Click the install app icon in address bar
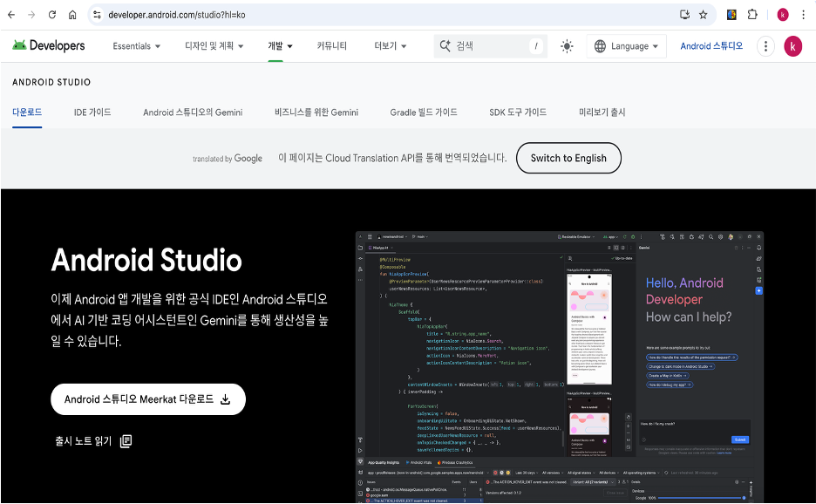Screen dimensions: 816x504 pos(685,15)
